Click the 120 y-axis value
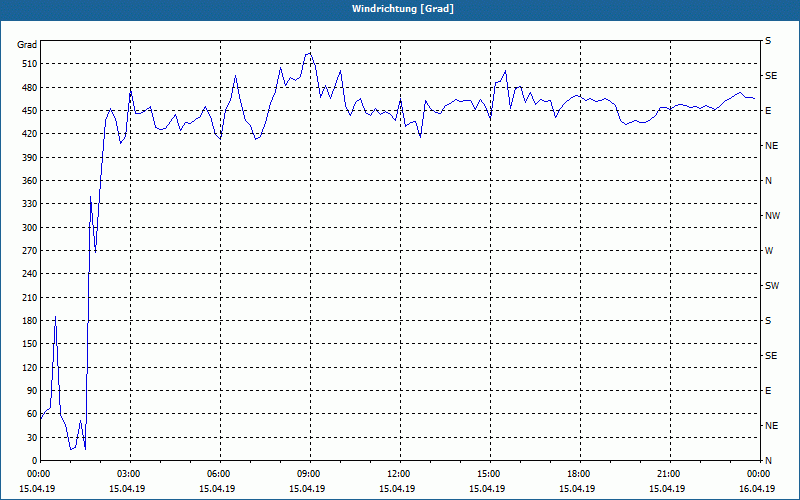The height and width of the screenshot is (500, 800). [x=30, y=367]
